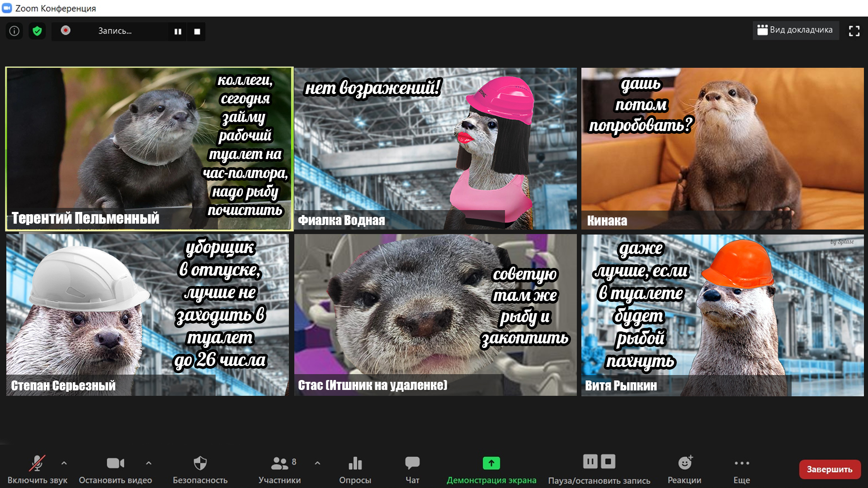Start Демонстрация экрана screen share
Screen dimensions: 868x488
pos(491,469)
